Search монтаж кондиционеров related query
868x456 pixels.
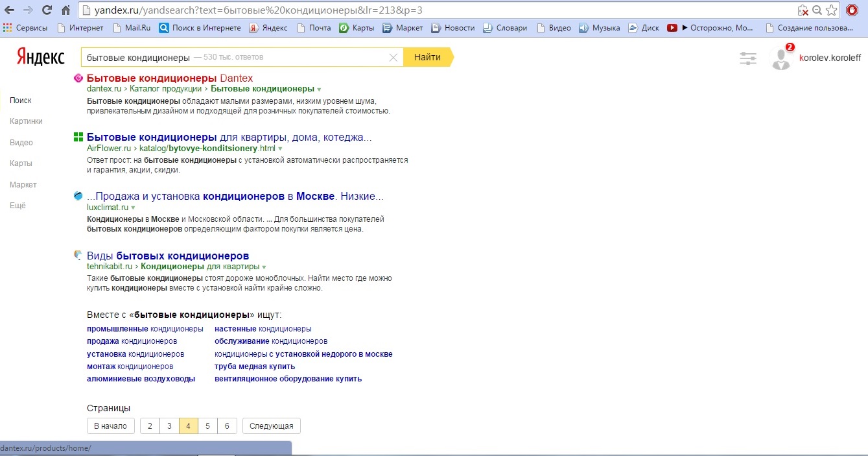[x=130, y=366]
